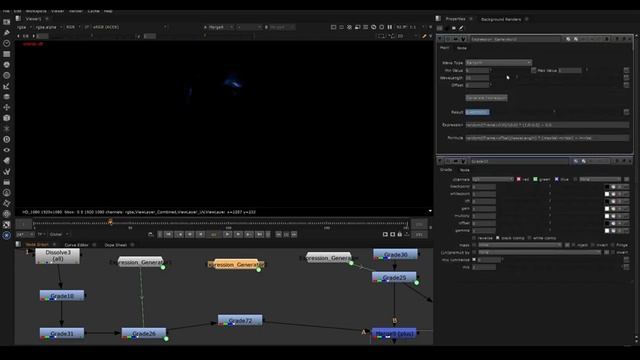This screenshot has height=360, width=640.
Task: Open the Draw nodes toolbar menu
Action: pyautogui.click(x=7, y=33)
